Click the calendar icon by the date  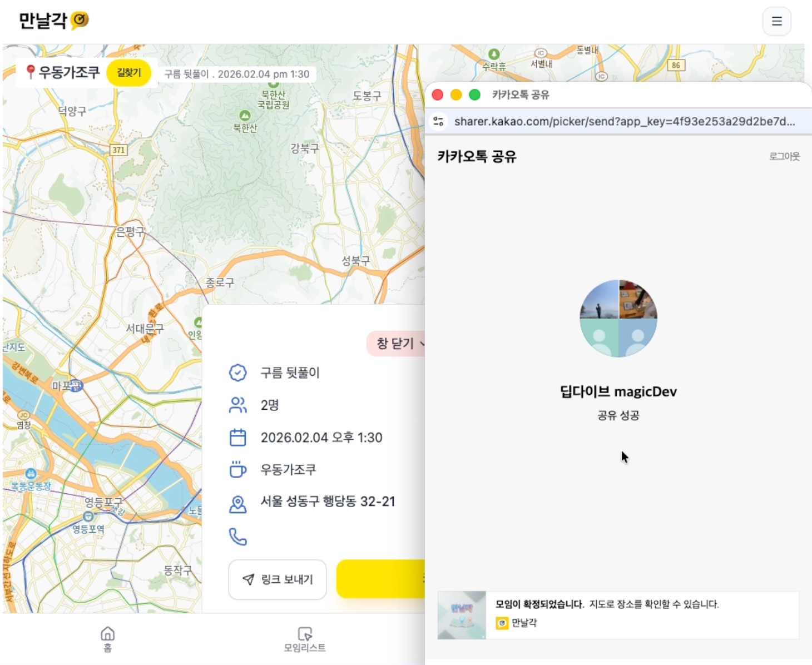[238, 438]
